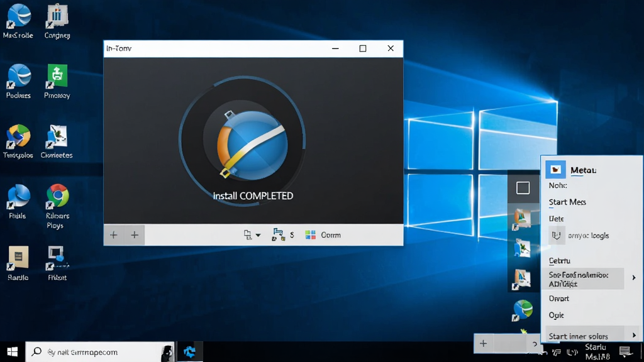Image resolution: width=644 pixels, height=362 pixels.
Task: Click the microphone icon in the search box
Action: pos(167,353)
